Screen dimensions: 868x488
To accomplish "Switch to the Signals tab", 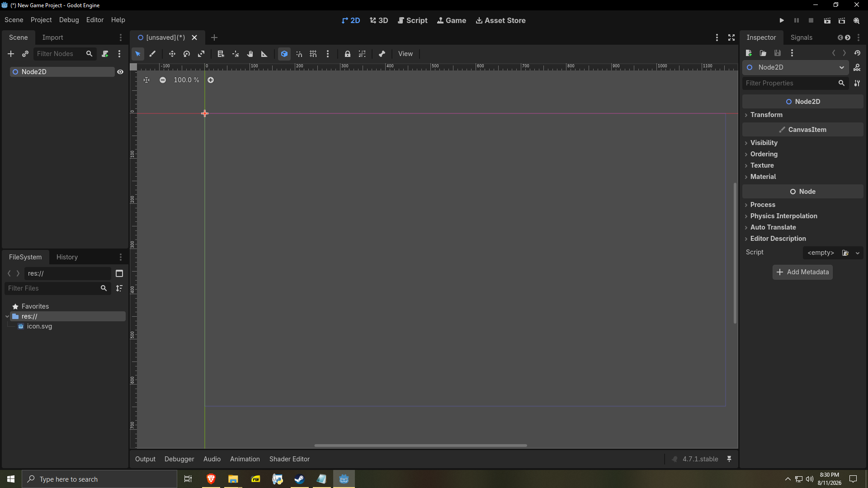I will [802, 38].
